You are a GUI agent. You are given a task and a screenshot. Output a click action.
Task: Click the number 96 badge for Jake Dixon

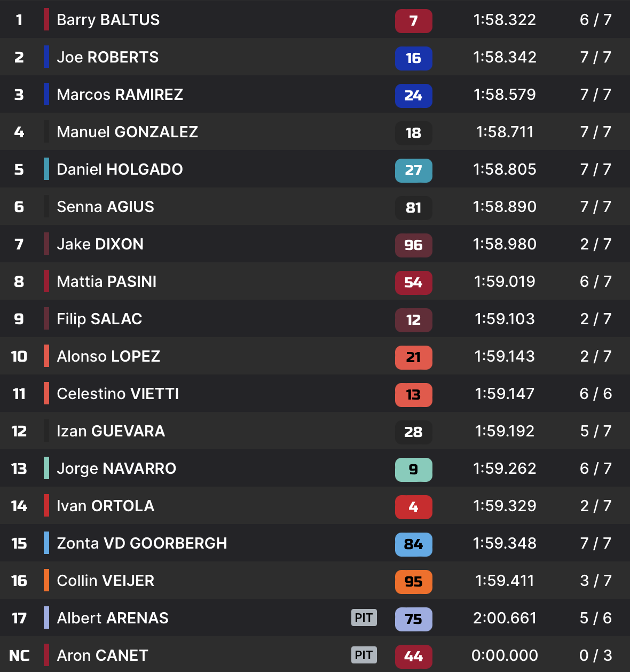413,245
